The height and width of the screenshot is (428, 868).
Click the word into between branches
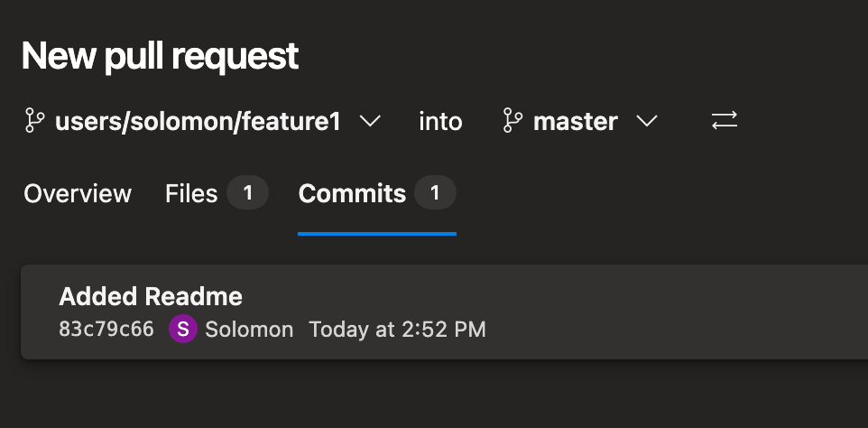tap(440, 121)
